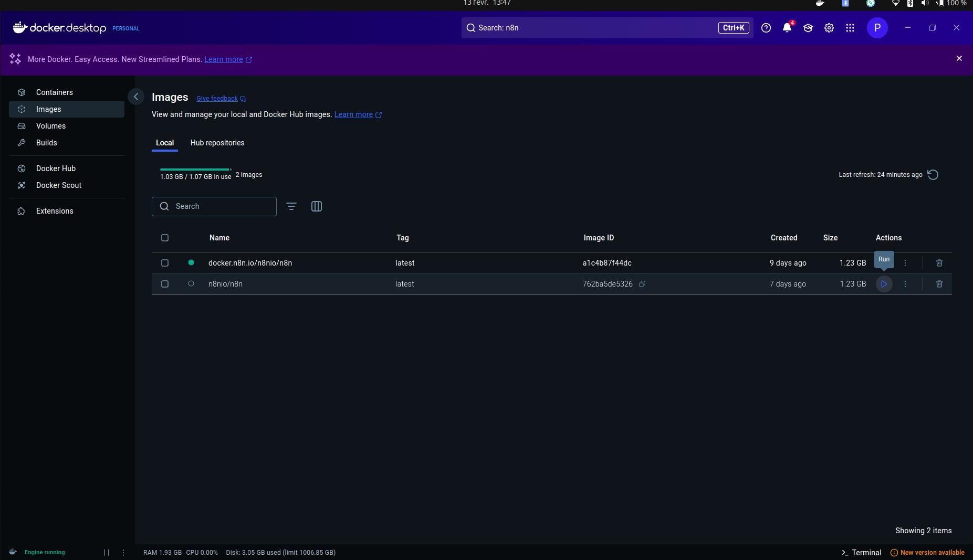Click the Docker Desktop logo
Image resolution: width=973 pixels, height=560 pixels.
tap(60, 28)
